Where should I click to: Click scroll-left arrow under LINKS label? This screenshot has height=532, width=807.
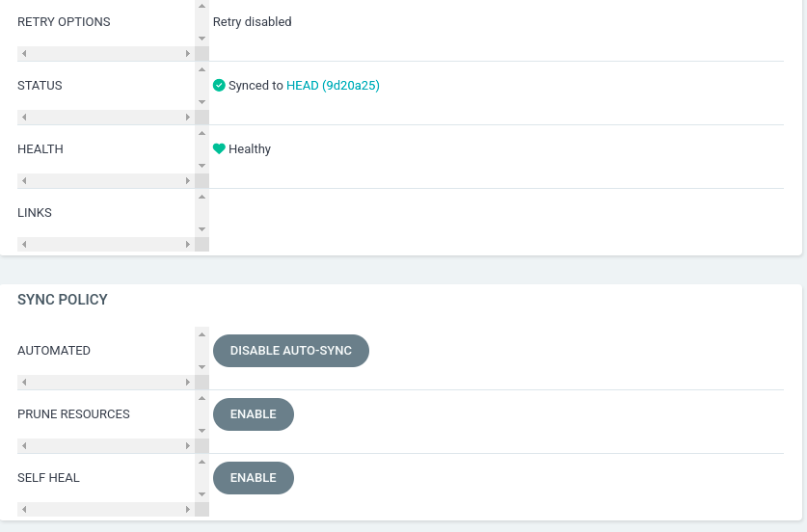24,245
